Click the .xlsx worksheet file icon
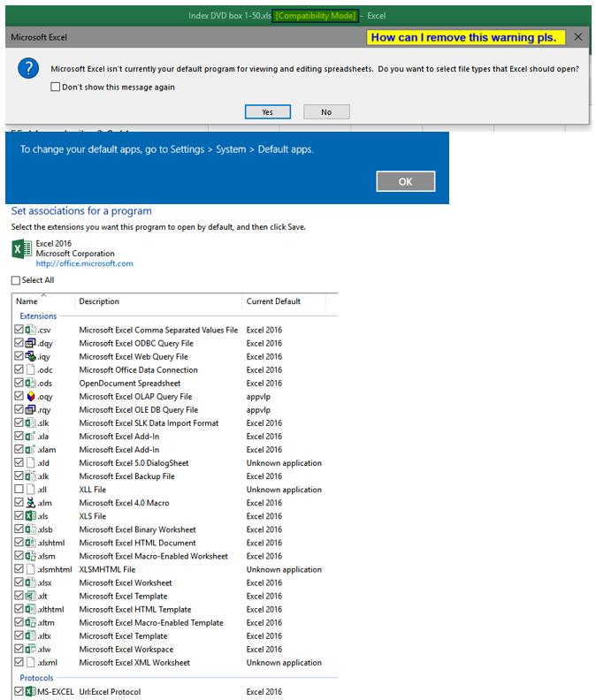 (30, 582)
